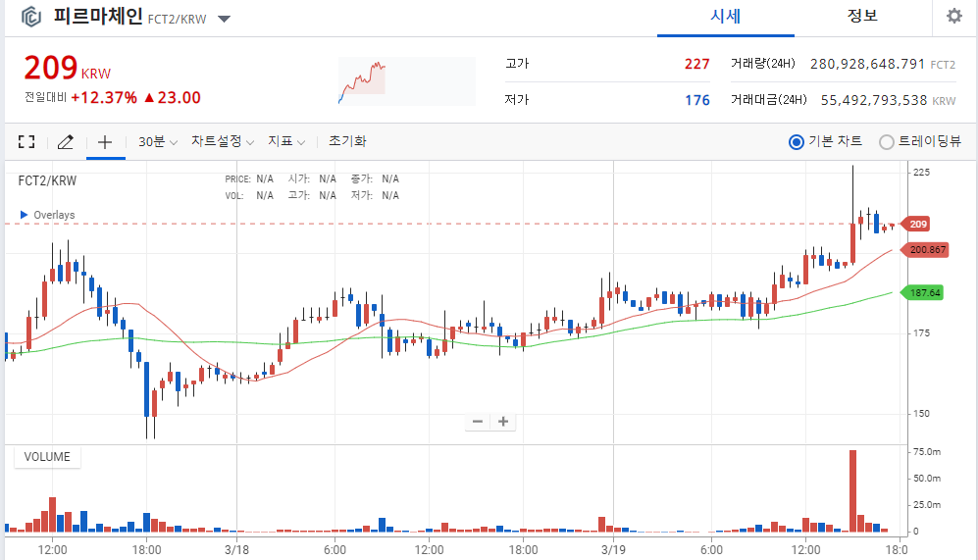
Task: Click the 거래량 value 280,928,648.791
Action: point(867,64)
